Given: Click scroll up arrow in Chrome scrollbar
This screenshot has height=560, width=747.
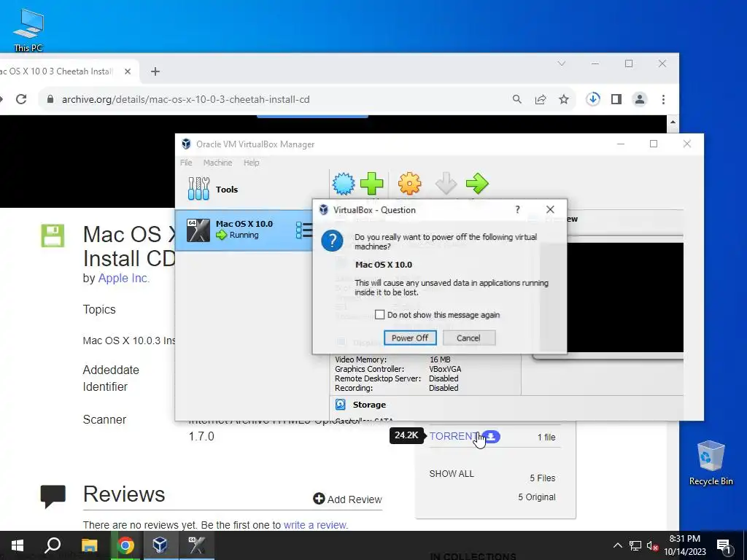Looking at the screenshot, I should (673, 122).
